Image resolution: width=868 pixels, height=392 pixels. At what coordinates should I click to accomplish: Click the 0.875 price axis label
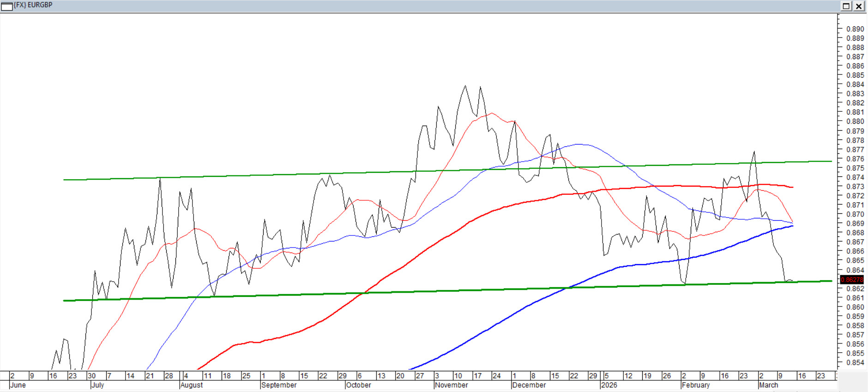(x=855, y=168)
